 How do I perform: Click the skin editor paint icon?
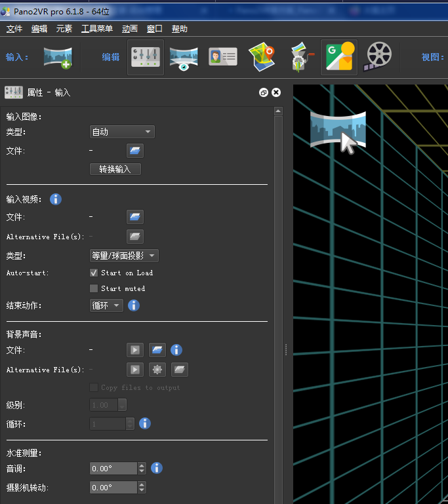(300, 58)
